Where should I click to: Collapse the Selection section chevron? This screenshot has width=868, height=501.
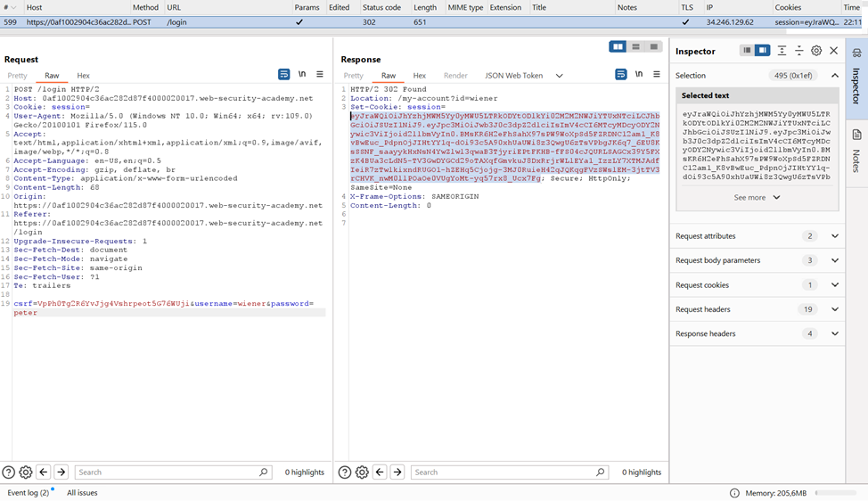click(x=835, y=75)
